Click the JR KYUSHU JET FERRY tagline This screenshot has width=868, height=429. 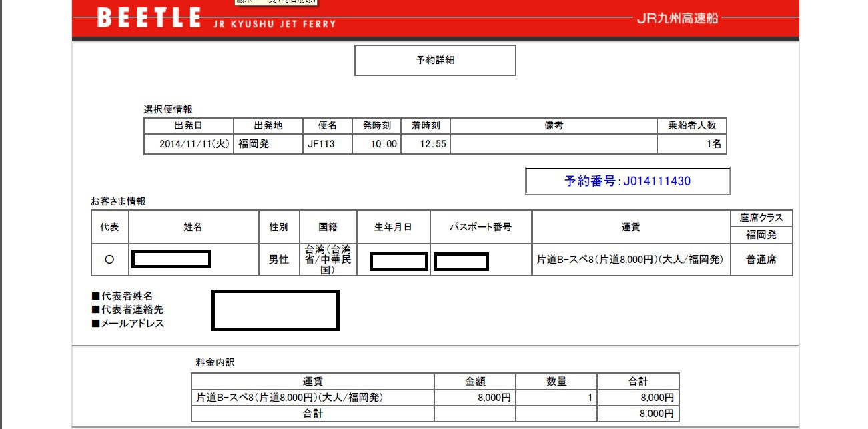[x=274, y=24]
